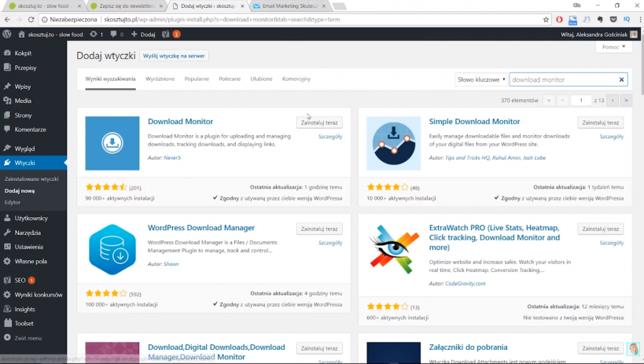Open Download Monitor plugin title
The width and height of the screenshot is (644, 364).
tap(180, 122)
